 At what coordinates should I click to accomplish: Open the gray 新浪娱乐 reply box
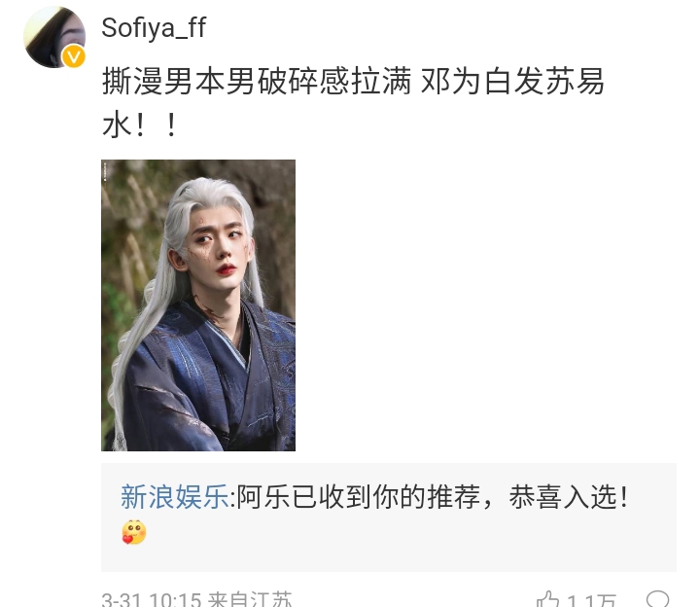tap(388, 518)
